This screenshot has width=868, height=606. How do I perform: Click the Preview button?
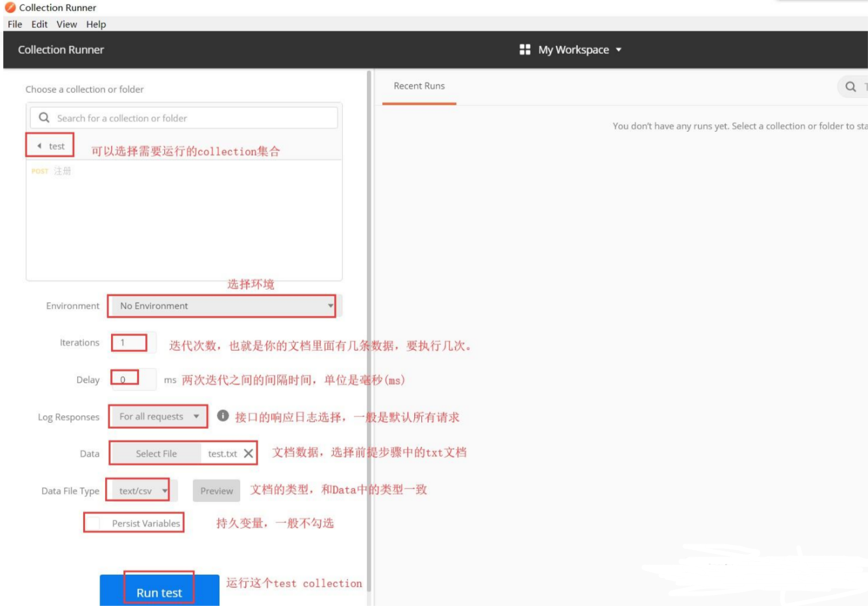click(217, 491)
